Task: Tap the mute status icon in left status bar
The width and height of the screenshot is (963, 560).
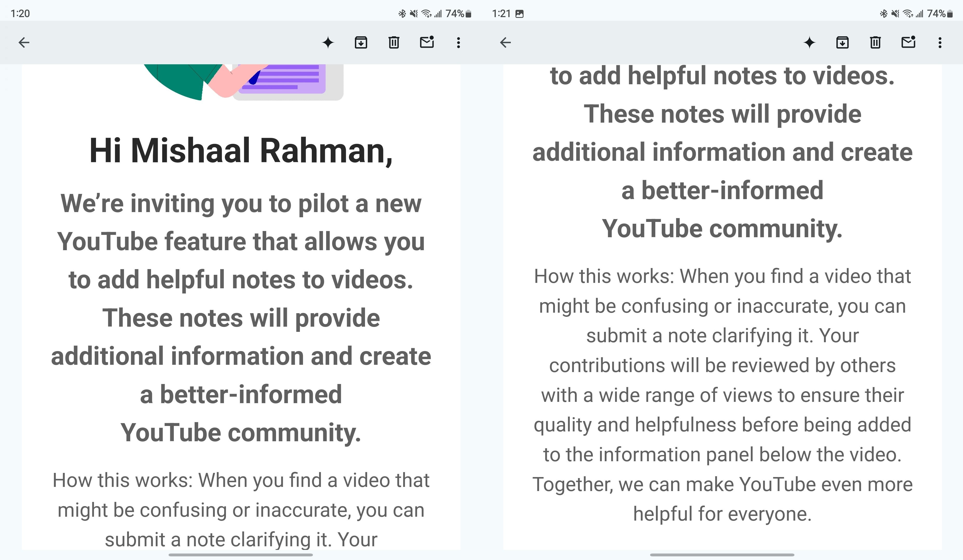Action: [414, 14]
